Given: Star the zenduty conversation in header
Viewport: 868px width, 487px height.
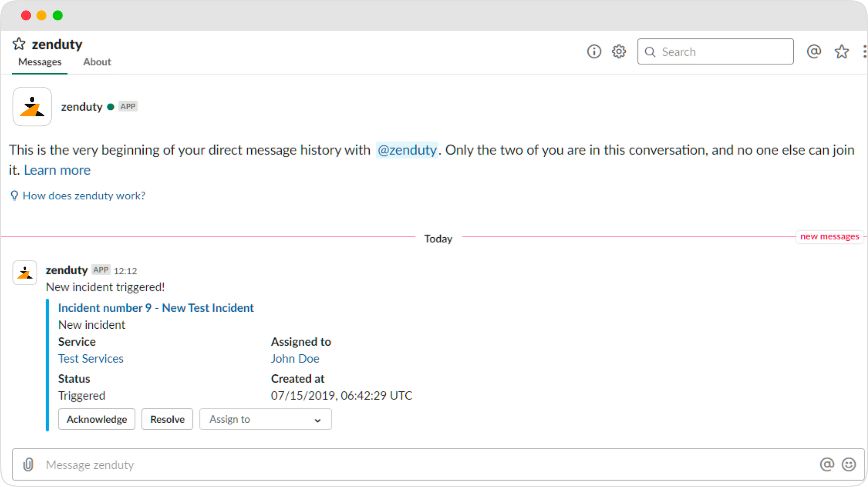Looking at the screenshot, I should (19, 44).
